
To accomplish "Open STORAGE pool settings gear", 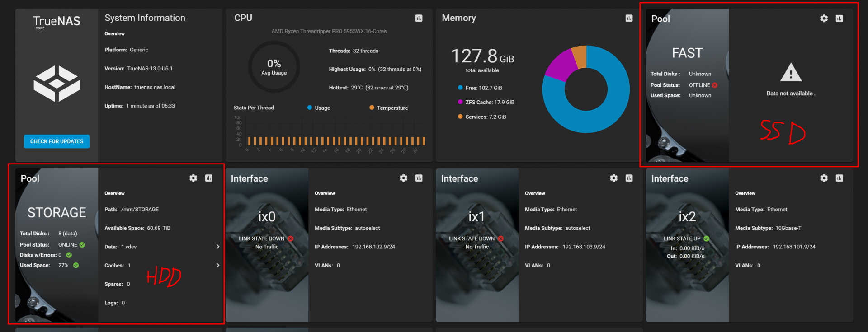I will pyautogui.click(x=193, y=178).
